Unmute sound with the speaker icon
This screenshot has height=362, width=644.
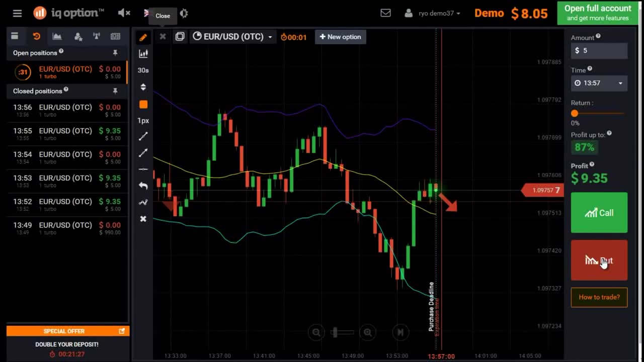coord(124,13)
